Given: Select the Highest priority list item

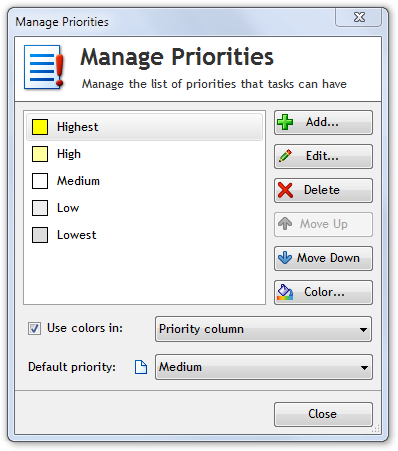Looking at the screenshot, I should 144,127.
